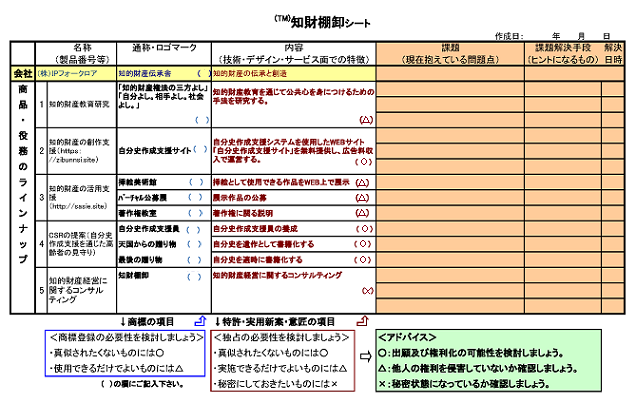This screenshot has height=403, width=636.
Task: Click the blue parentheses beside 自分史作成支援員
Action: coord(193,229)
